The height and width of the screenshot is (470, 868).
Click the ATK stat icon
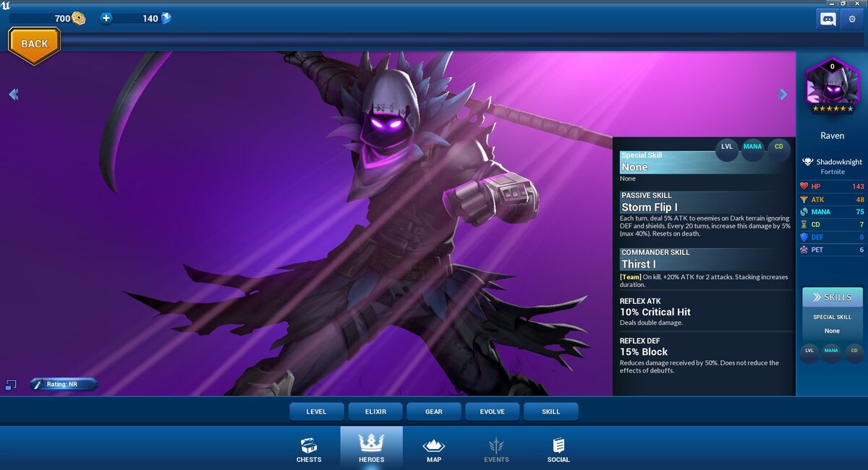pos(804,199)
